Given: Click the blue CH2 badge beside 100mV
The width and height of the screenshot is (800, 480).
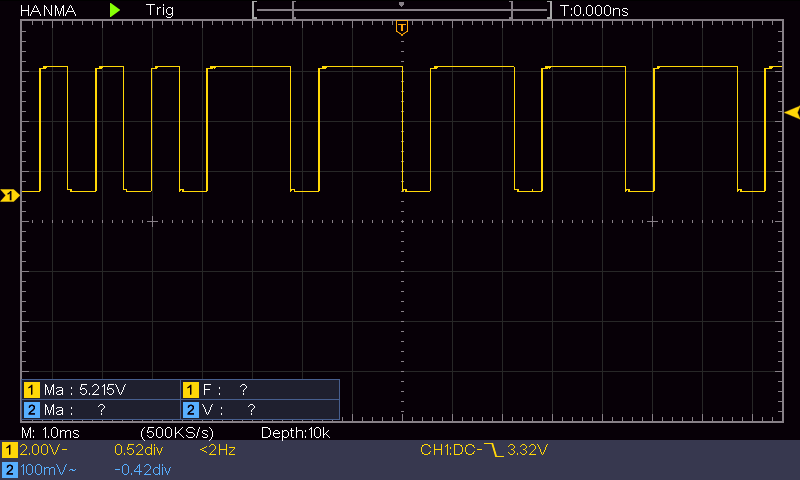Looking at the screenshot, I should point(9,469).
